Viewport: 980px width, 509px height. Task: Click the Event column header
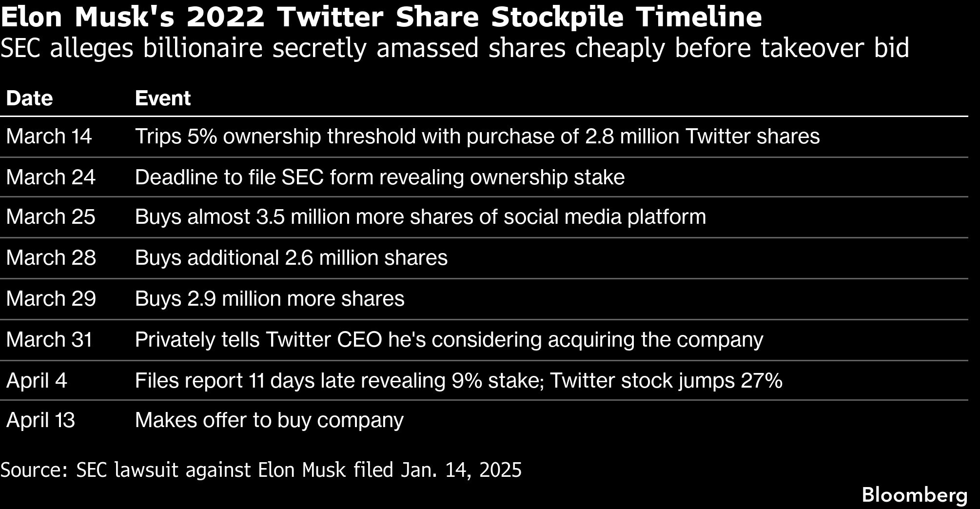pyautogui.click(x=162, y=98)
